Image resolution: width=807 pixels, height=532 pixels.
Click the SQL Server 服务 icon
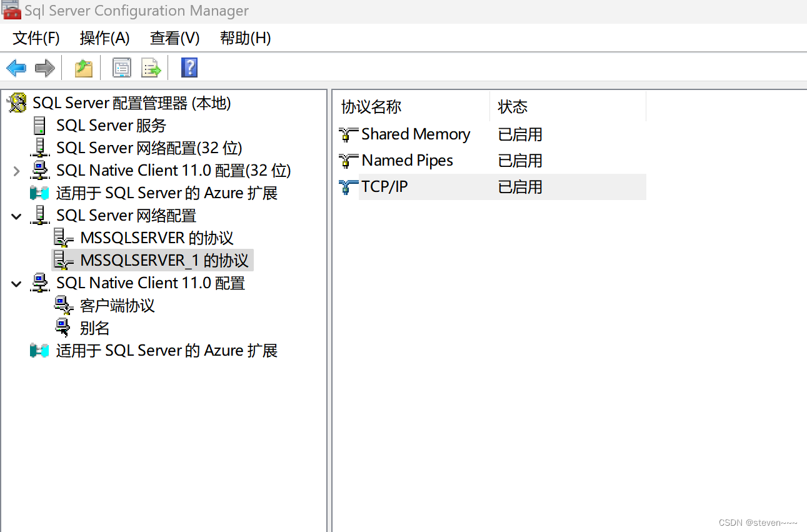click(x=39, y=126)
